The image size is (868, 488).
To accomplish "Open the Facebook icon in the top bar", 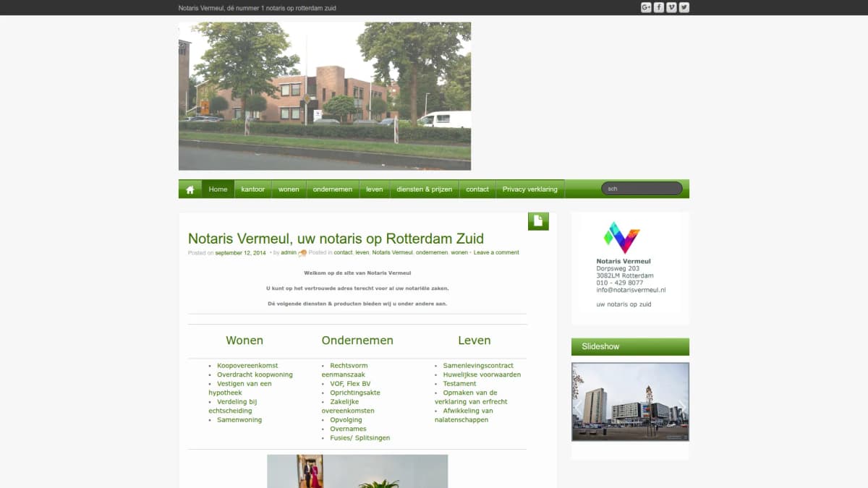I will point(659,7).
